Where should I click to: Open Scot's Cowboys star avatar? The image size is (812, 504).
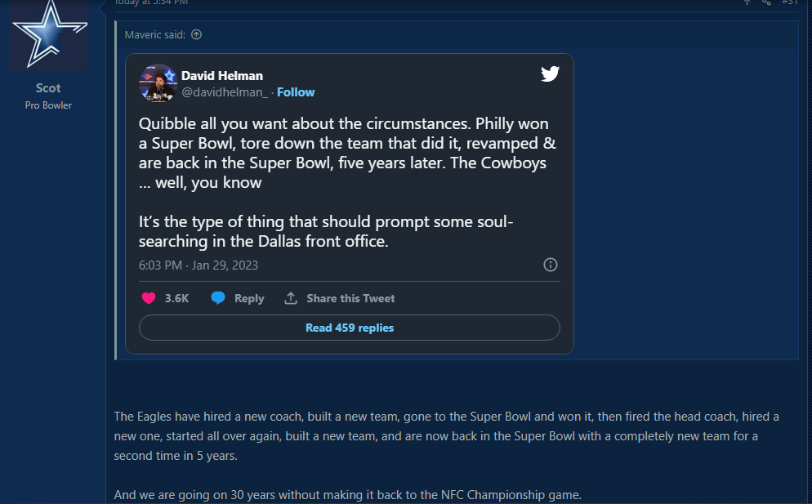coord(48,33)
